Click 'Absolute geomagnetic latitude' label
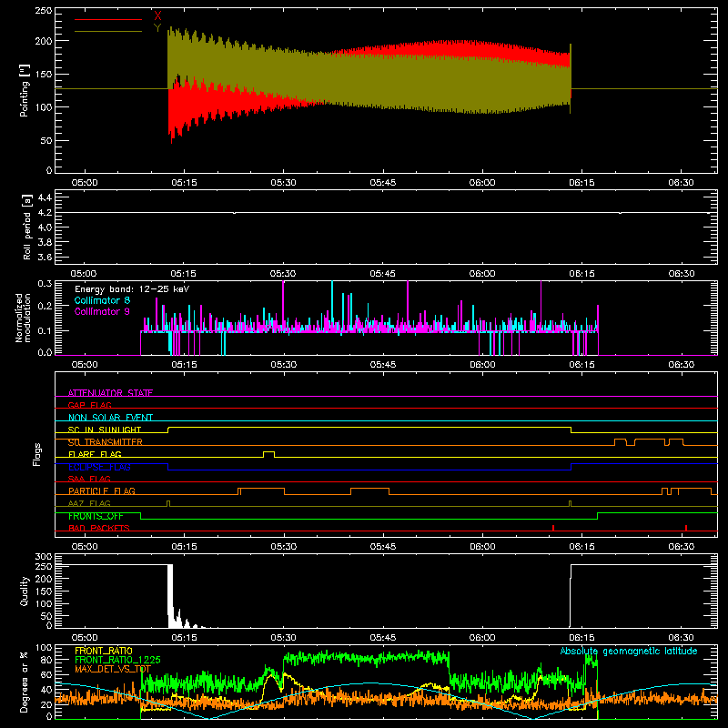This screenshot has height=728, width=728. pos(629,651)
